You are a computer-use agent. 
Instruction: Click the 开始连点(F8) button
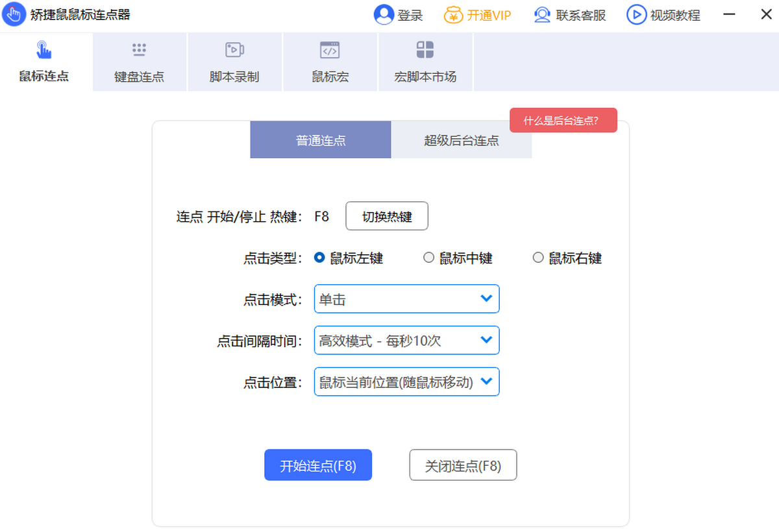click(318, 465)
